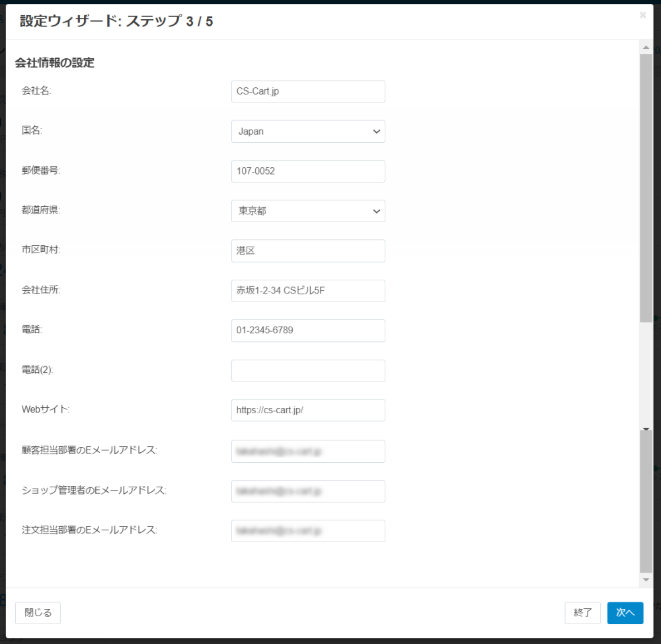This screenshot has width=661, height=644.
Task: Expand the 都道府県 prefecture dropdown
Action: (x=308, y=211)
